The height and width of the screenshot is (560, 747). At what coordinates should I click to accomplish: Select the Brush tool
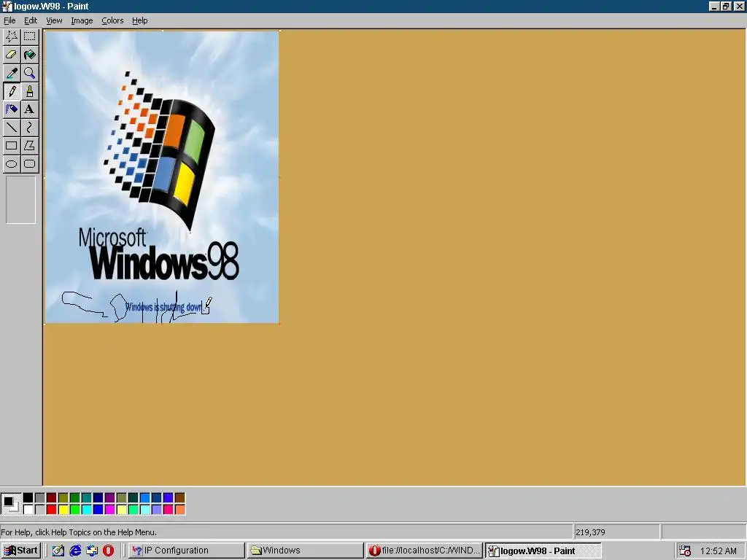(29, 91)
